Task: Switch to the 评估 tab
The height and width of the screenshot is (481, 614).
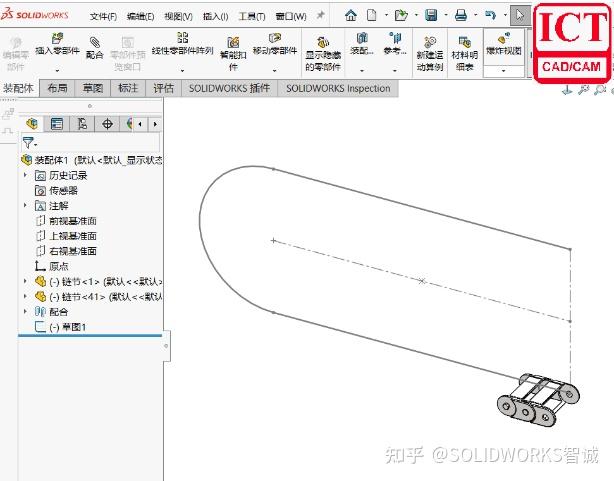Action: click(163, 88)
